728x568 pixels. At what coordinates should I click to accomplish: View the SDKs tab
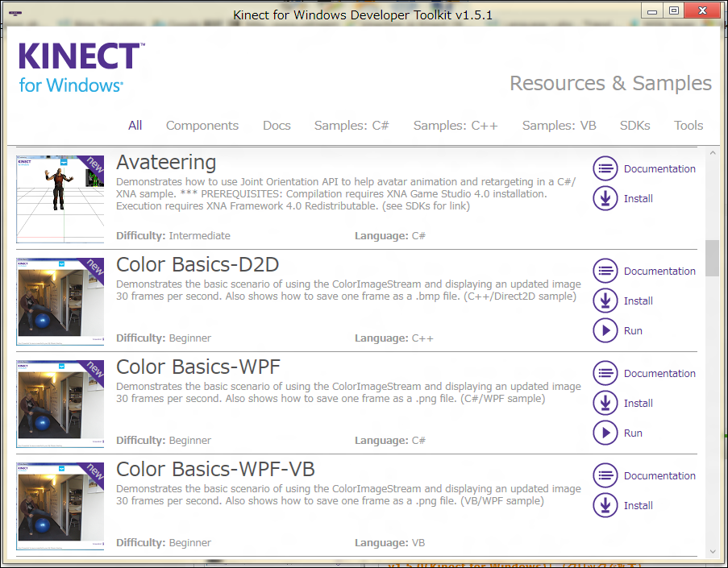634,126
